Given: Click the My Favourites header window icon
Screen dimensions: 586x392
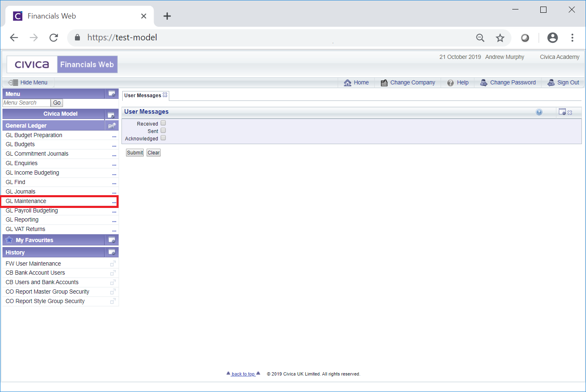Looking at the screenshot, I should [112, 240].
